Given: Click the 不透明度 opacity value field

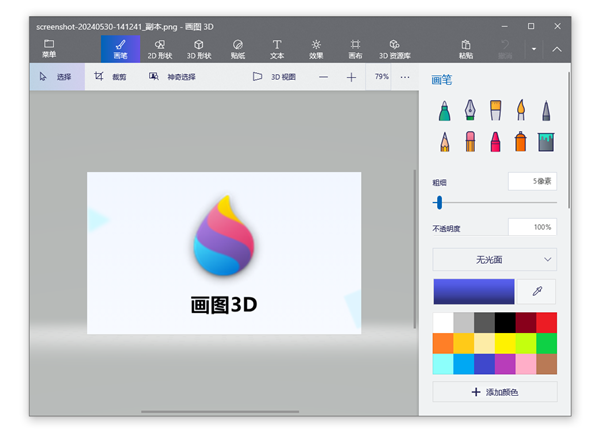Looking at the screenshot, I should [532, 227].
